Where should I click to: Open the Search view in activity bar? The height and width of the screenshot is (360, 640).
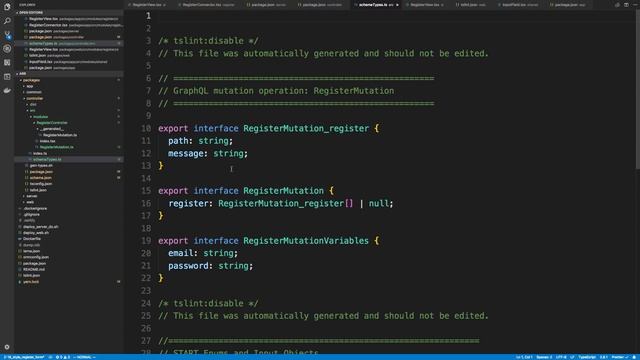(7, 21)
